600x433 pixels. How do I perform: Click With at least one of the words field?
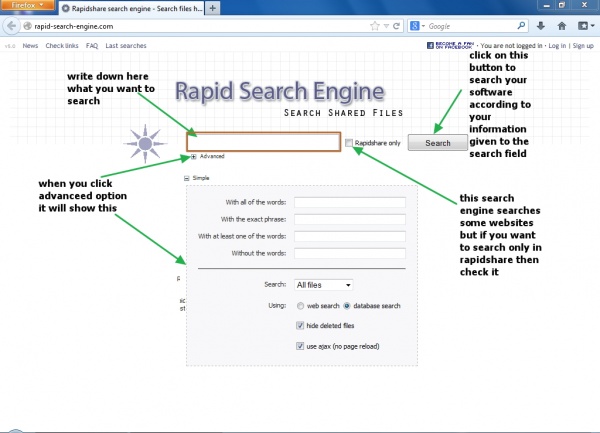pos(350,236)
